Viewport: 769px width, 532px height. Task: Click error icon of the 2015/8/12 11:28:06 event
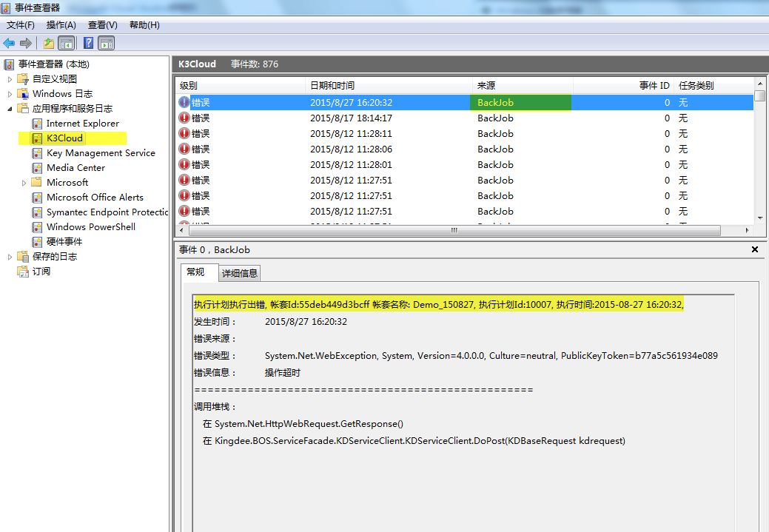(184, 149)
